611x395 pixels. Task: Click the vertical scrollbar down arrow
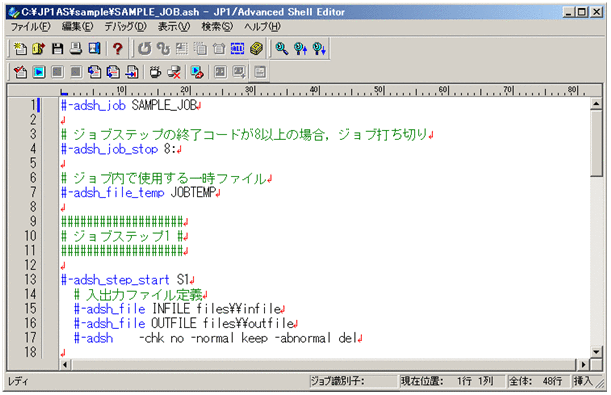tap(596, 352)
